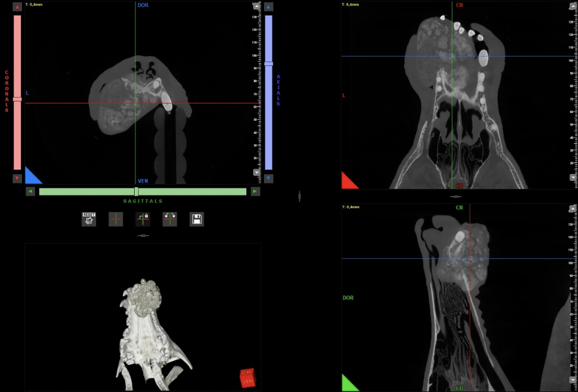This screenshot has height=392, width=578.
Task: Click the axial view ruler scroll-up button
Action: point(257,8)
